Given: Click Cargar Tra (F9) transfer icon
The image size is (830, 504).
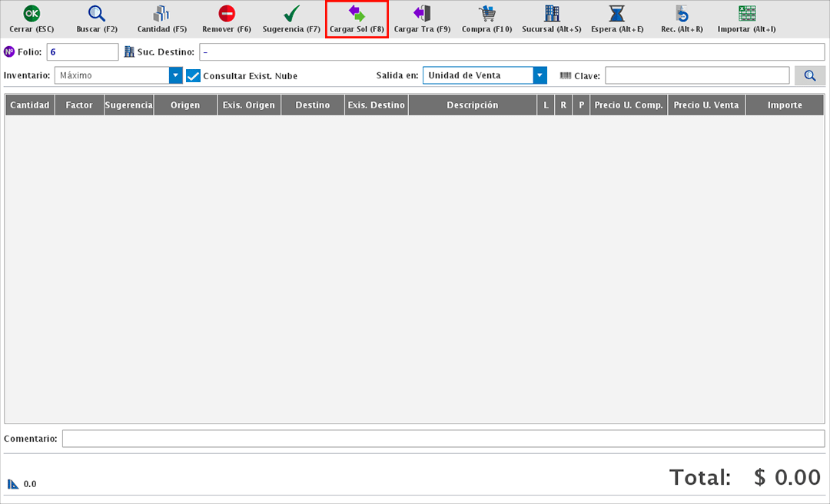Looking at the screenshot, I should click(422, 14).
